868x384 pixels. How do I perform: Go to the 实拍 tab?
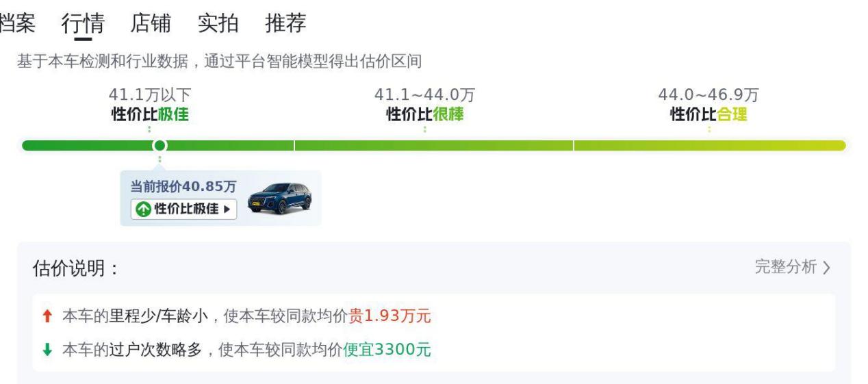[218, 23]
